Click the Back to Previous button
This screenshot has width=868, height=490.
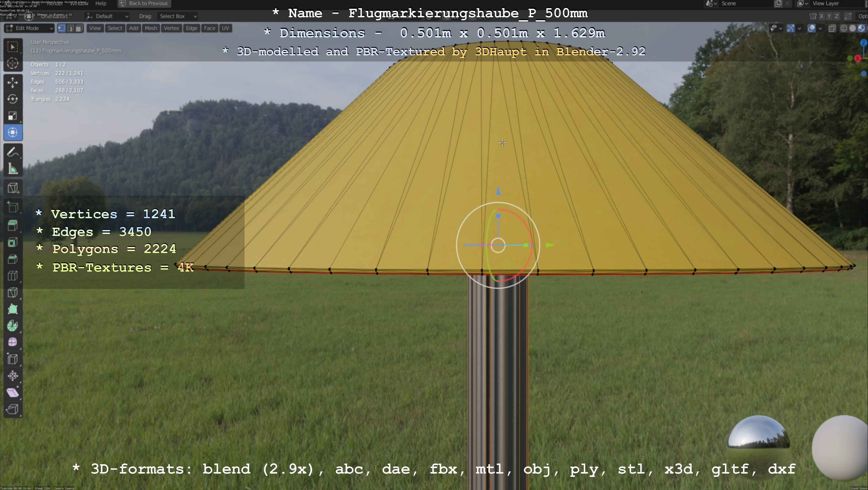coord(144,3)
